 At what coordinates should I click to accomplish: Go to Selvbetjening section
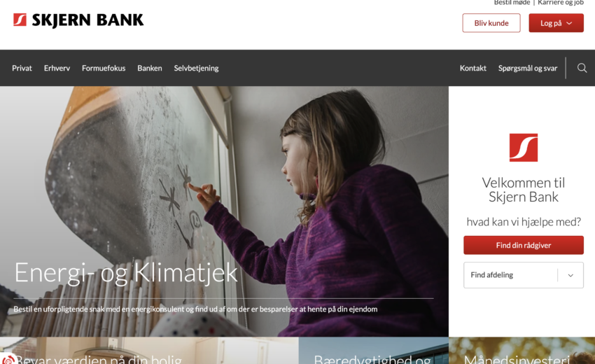tap(196, 69)
